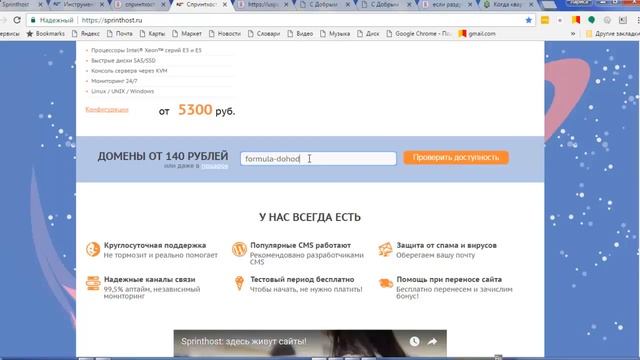Open the gmail.com bookmark
This screenshot has height=360, width=640.
[477, 34]
